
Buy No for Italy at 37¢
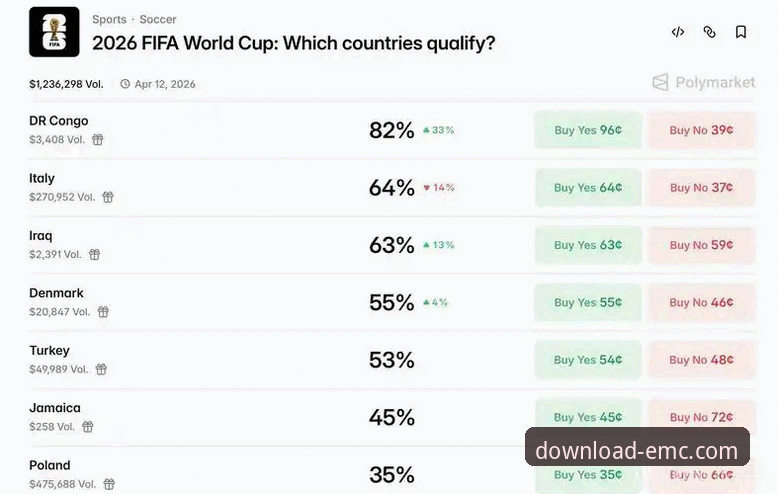click(701, 187)
